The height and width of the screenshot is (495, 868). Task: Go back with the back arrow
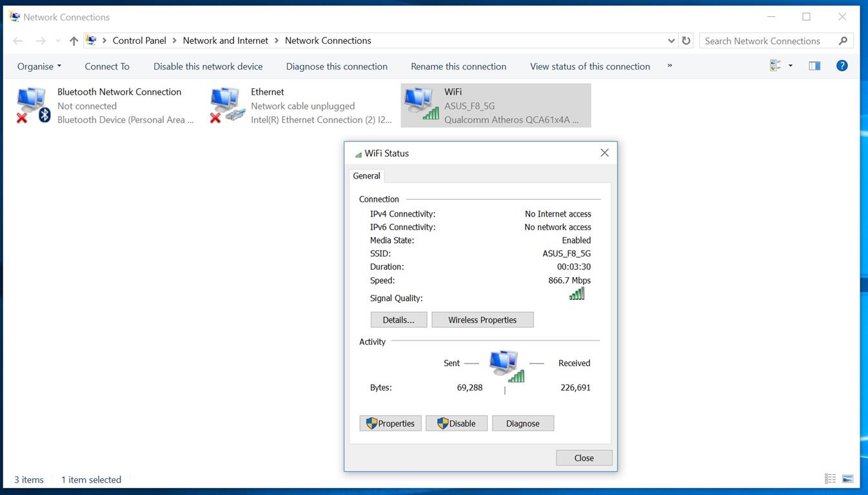coord(18,41)
